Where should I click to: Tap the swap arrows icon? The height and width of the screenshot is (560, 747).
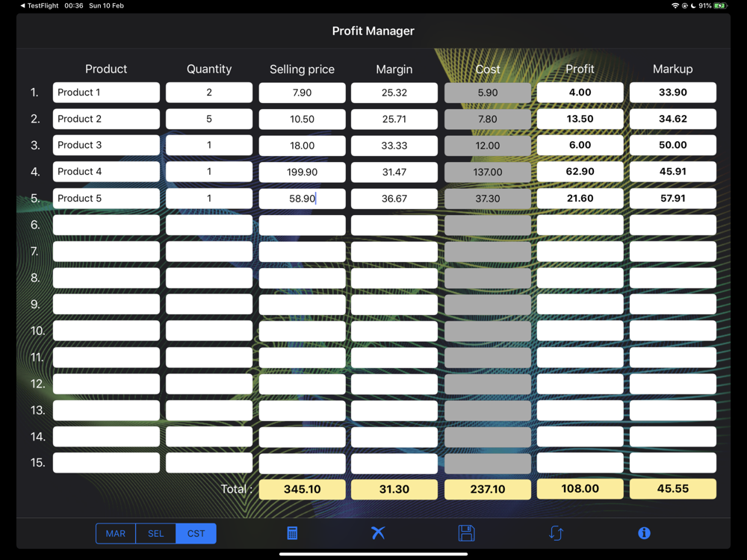click(x=556, y=533)
